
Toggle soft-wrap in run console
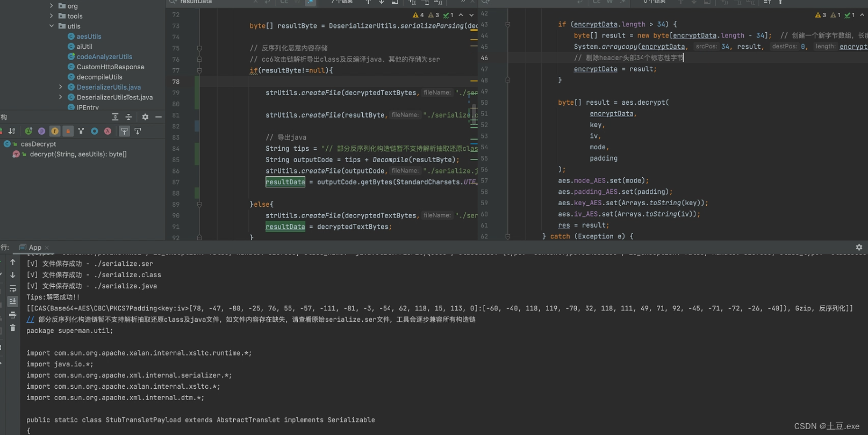[13, 288]
